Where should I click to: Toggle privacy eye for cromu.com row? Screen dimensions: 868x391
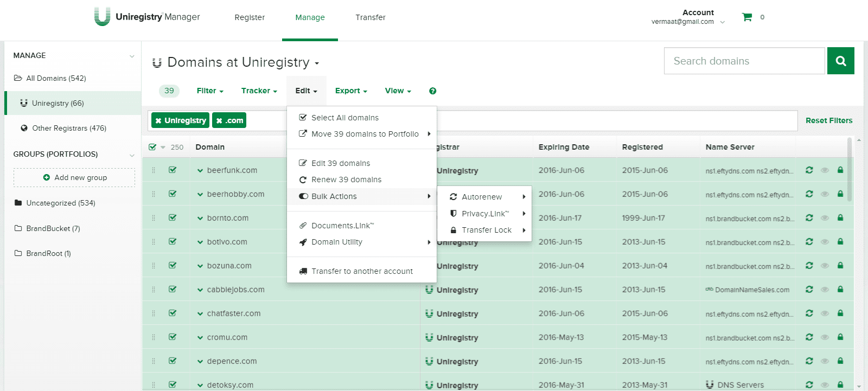(825, 337)
